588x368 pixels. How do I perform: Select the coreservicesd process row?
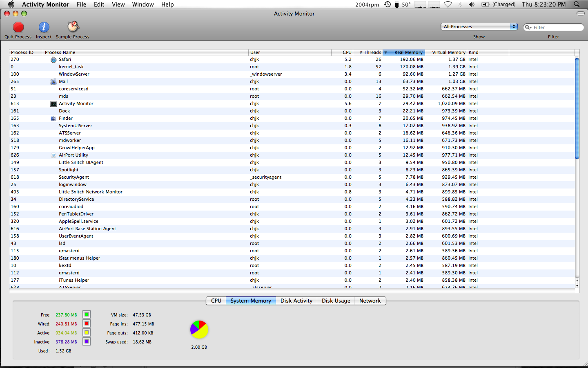pos(292,89)
